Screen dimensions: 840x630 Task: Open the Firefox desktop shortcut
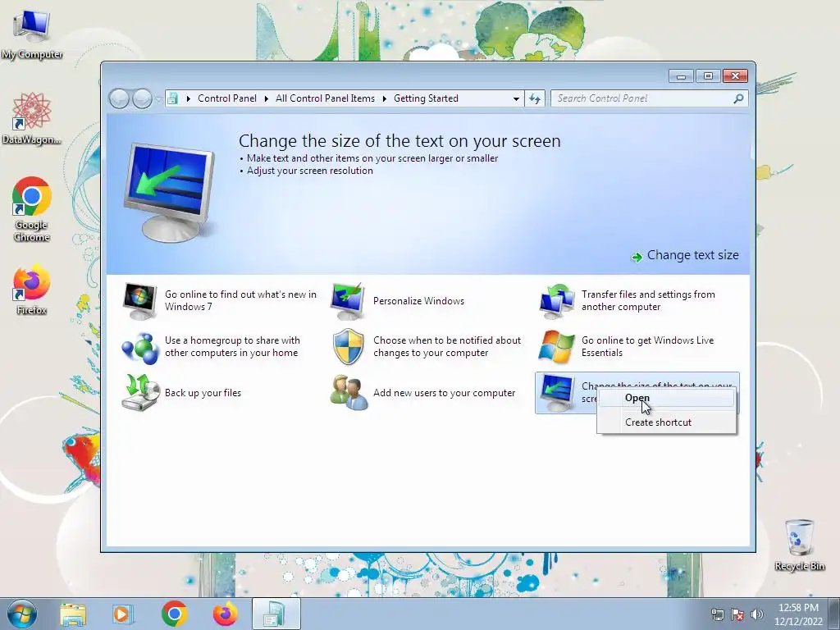(x=32, y=288)
